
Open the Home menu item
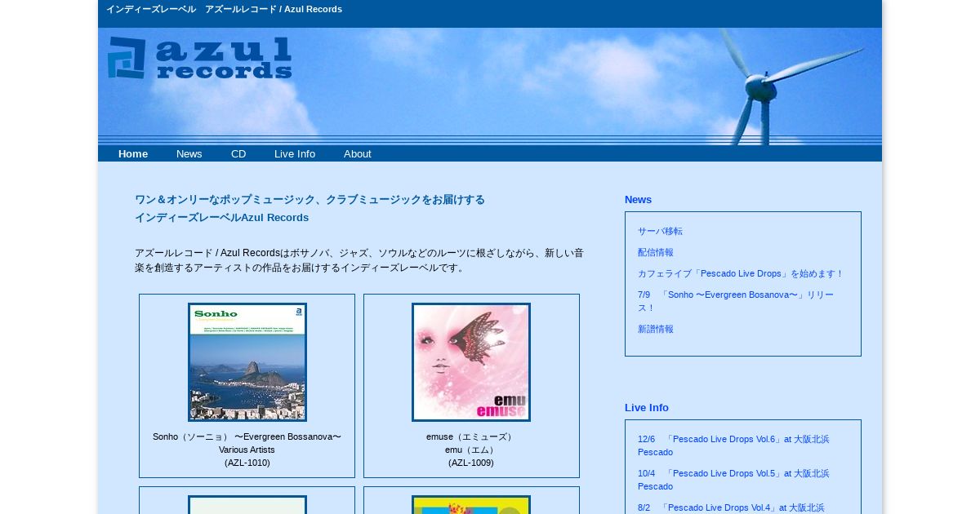pyautogui.click(x=133, y=153)
